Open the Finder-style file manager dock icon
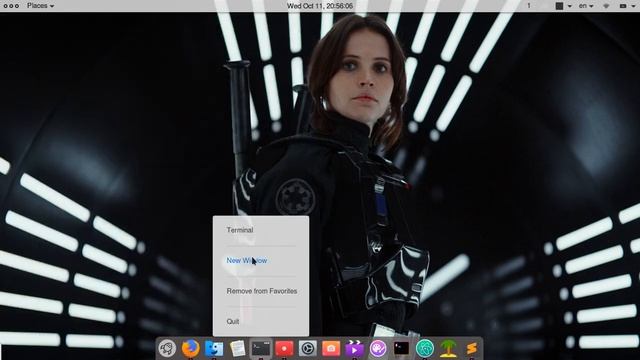640x360 pixels. point(214,348)
